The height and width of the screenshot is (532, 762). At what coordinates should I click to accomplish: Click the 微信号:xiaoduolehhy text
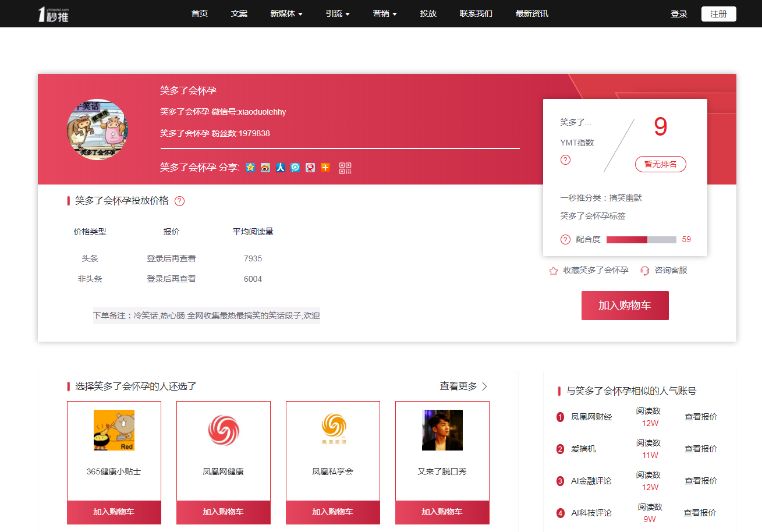(249, 112)
